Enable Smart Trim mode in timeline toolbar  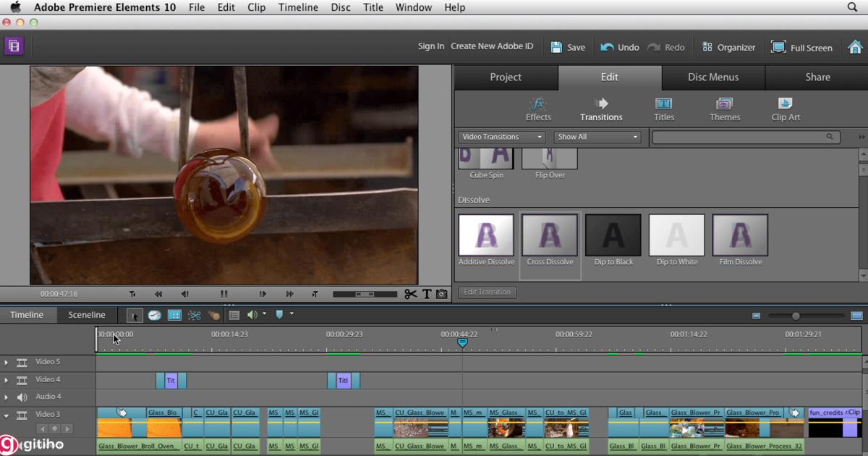click(174, 314)
